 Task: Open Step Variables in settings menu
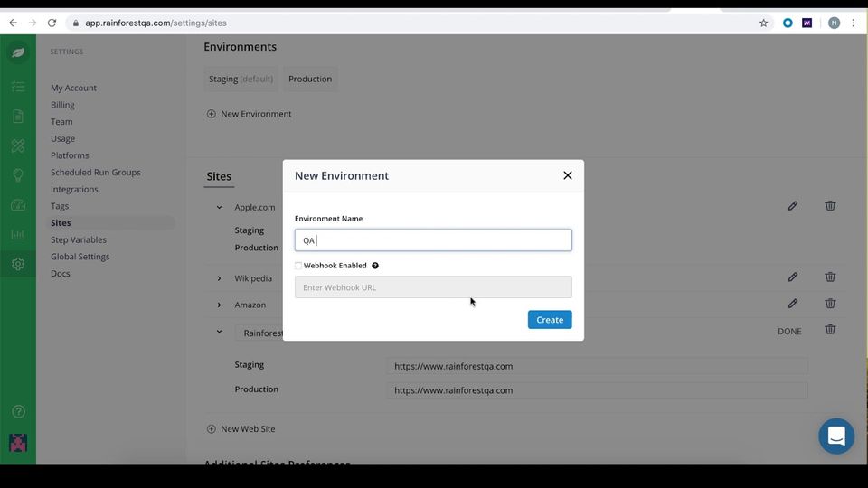click(79, 239)
